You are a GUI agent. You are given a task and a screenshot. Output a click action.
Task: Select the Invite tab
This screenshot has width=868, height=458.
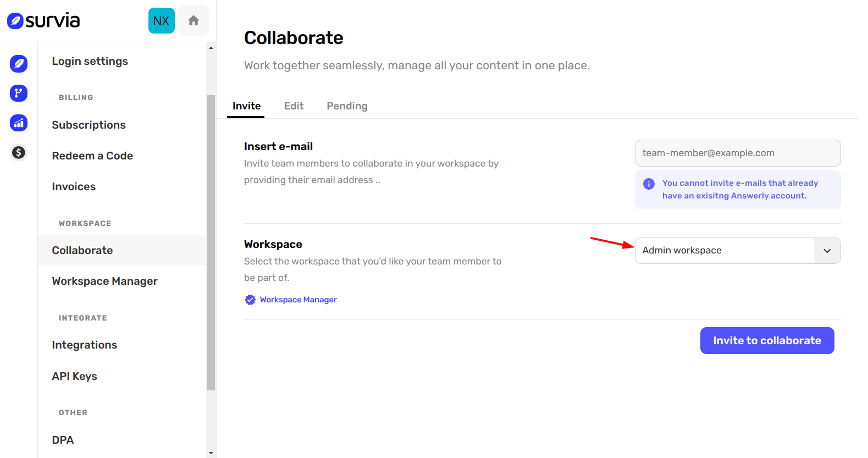pos(246,106)
